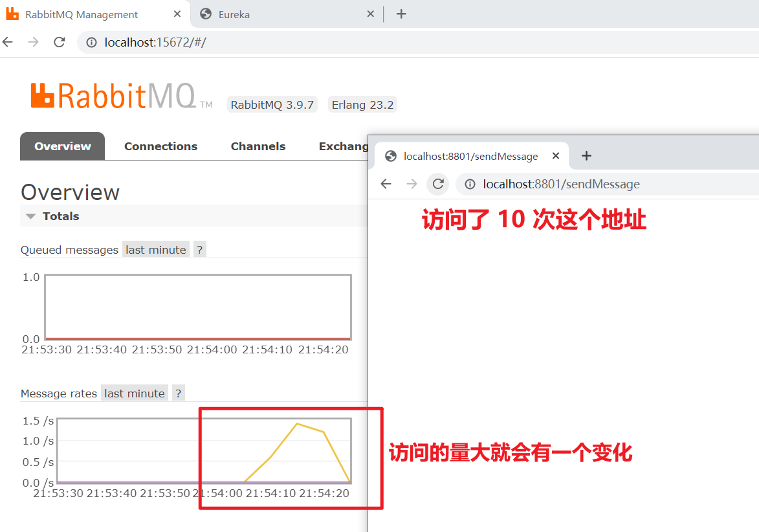759x532 pixels.
Task: Click the RabbitMQ logo
Action: point(121,95)
